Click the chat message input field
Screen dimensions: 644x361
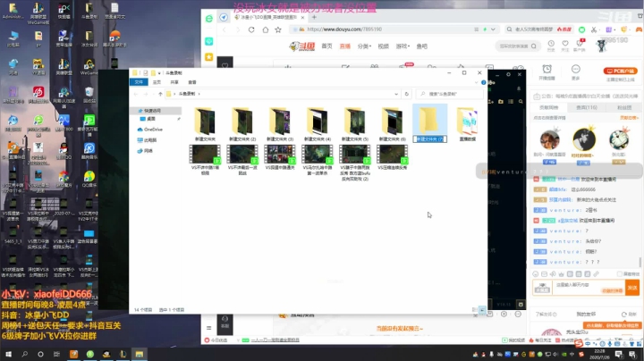click(x=589, y=288)
